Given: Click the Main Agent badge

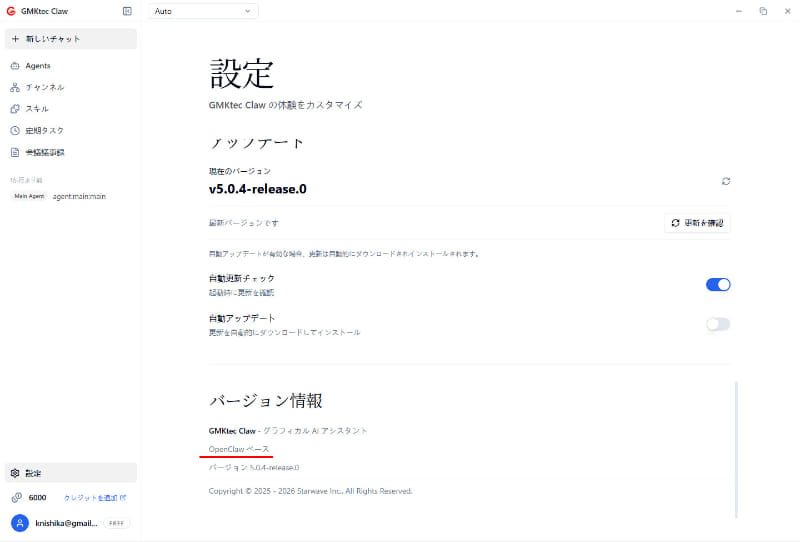Looking at the screenshot, I should 29,196.
